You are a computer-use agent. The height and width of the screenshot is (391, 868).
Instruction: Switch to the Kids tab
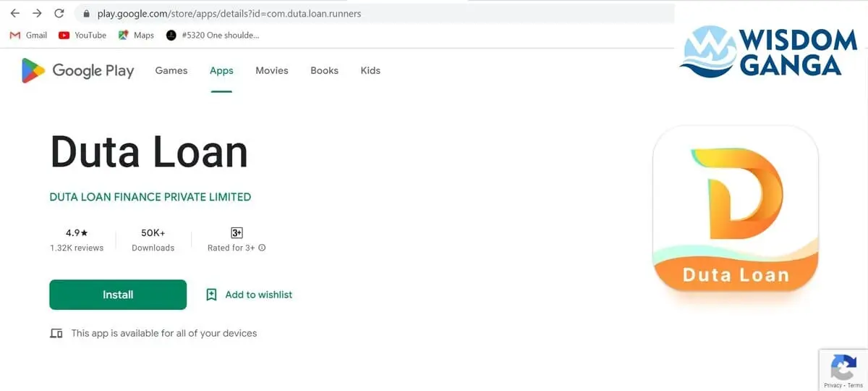tap(370, 70)
